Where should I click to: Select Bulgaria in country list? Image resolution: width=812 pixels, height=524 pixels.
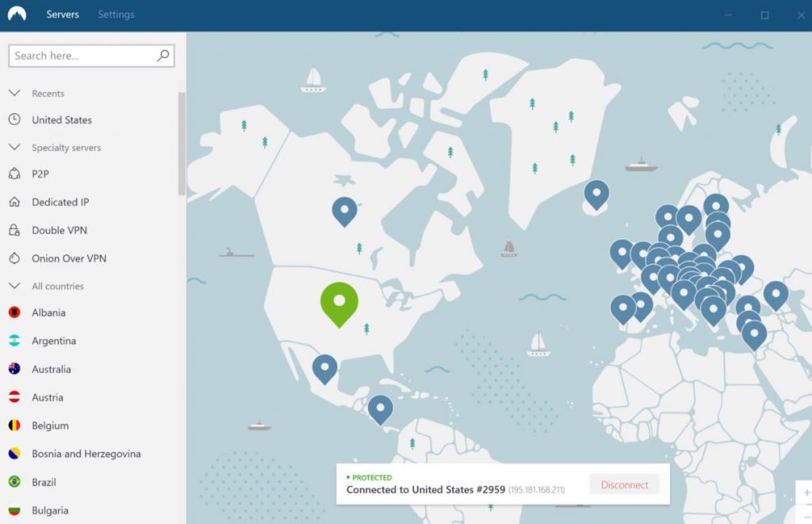coord(50,511)
